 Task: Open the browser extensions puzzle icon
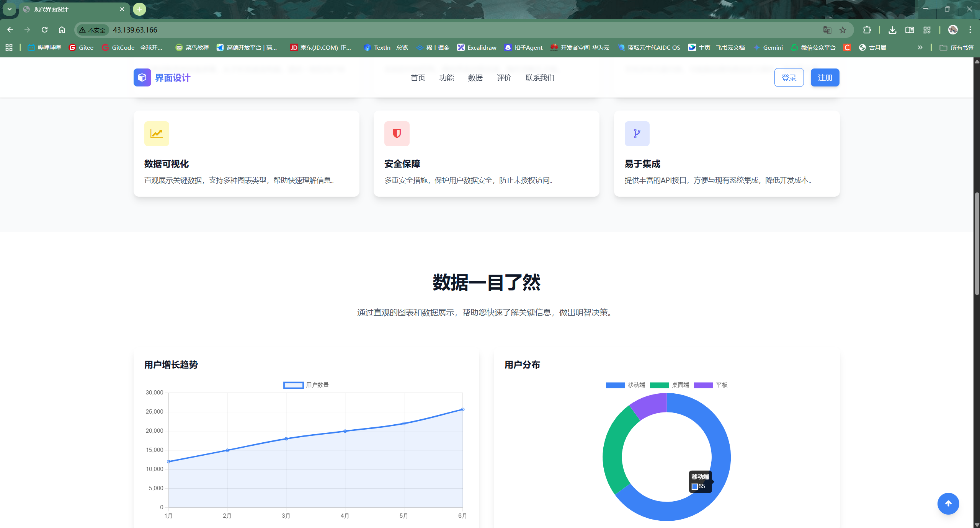pos(867,30)
